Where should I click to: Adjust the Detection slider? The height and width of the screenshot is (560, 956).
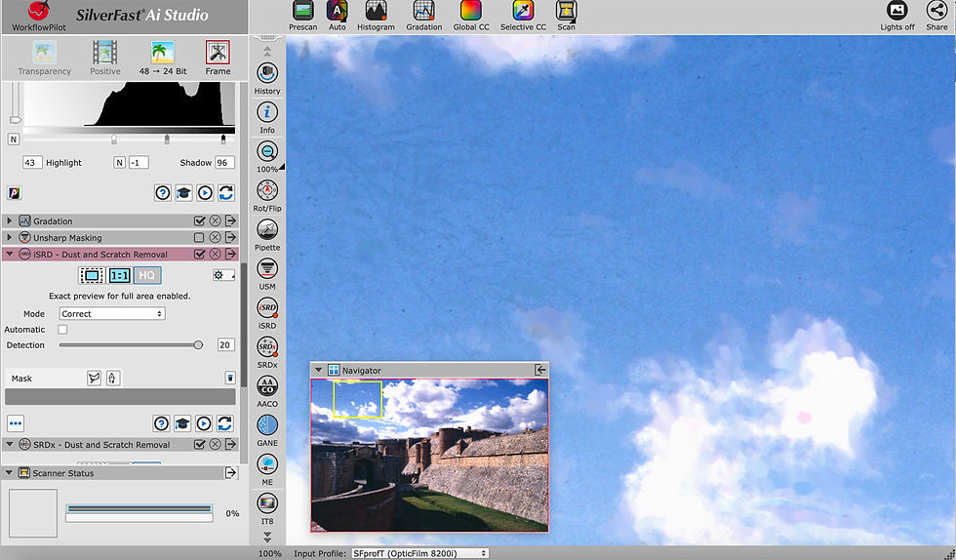point(198,344)
